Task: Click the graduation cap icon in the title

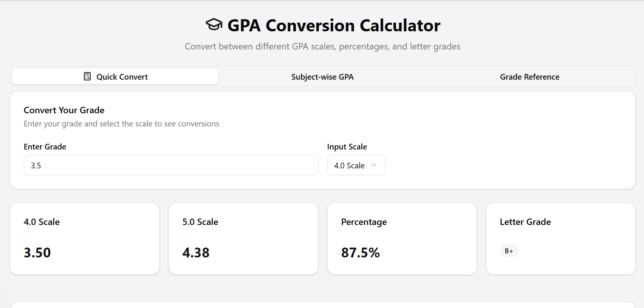Action: pos(214,25)
